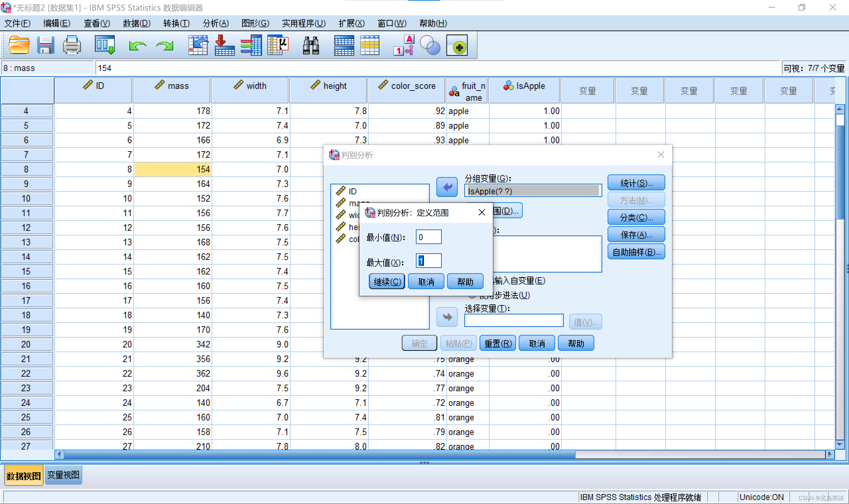Image resolution: width=849 pixels, height=504 pixels.
Task: Click the horizontal scrollbar left arrow
Action: point(59,454)
